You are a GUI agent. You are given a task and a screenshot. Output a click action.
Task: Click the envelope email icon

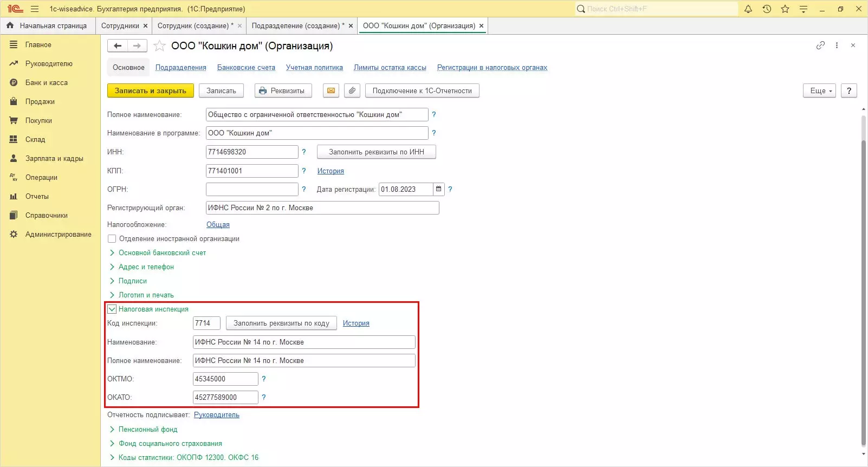pos(331,90)
